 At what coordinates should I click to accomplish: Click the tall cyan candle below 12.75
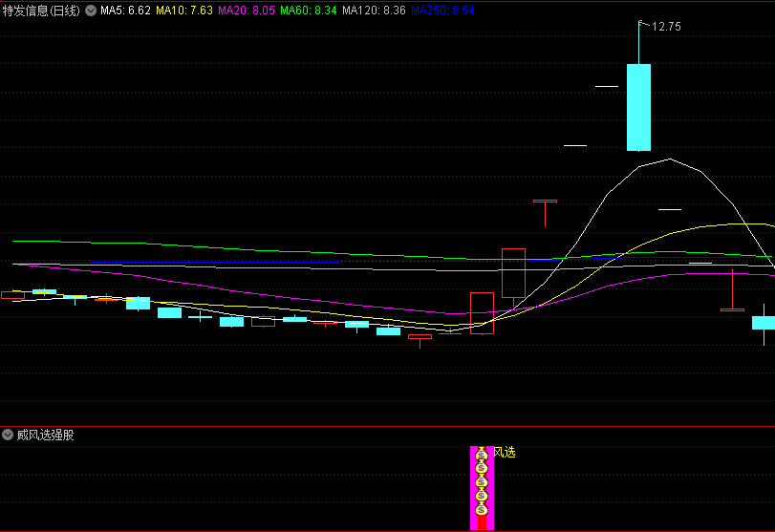[x=638, y=107]
